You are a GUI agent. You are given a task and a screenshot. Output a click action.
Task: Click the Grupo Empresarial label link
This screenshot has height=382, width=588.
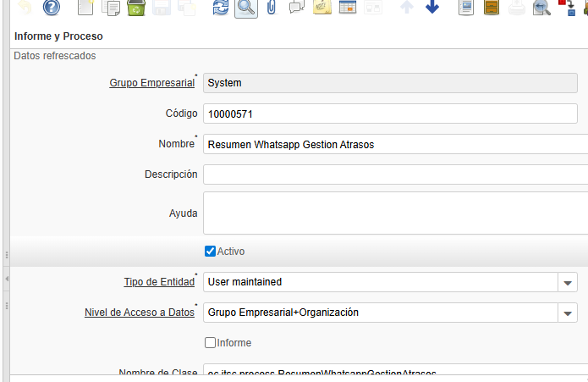[x=152, y=83]
